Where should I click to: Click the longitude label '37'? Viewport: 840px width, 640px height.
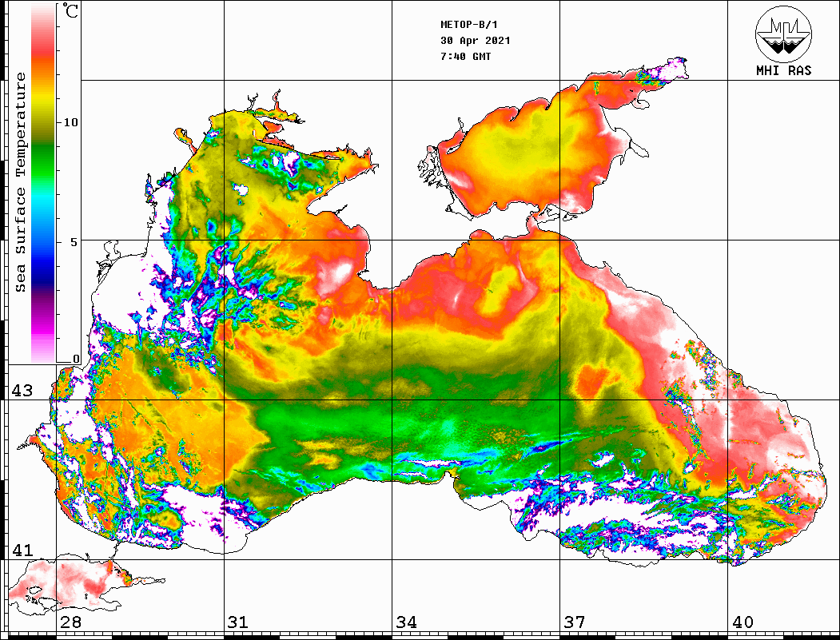coord(575,622)
